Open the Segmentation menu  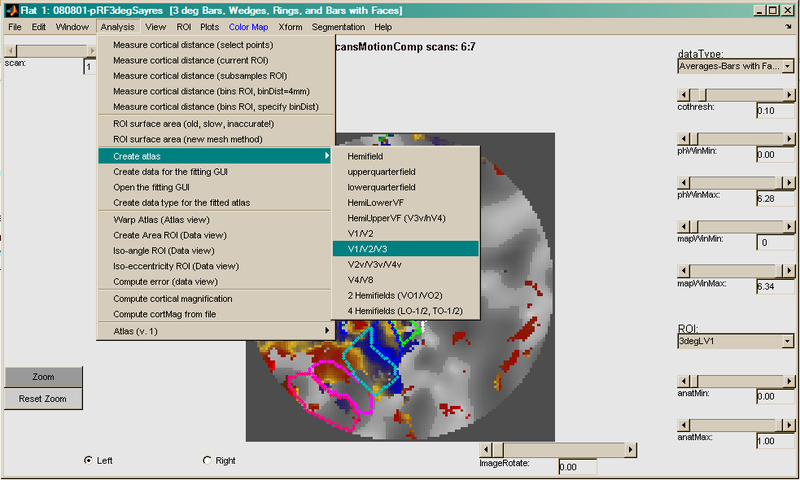pos(338,27)
